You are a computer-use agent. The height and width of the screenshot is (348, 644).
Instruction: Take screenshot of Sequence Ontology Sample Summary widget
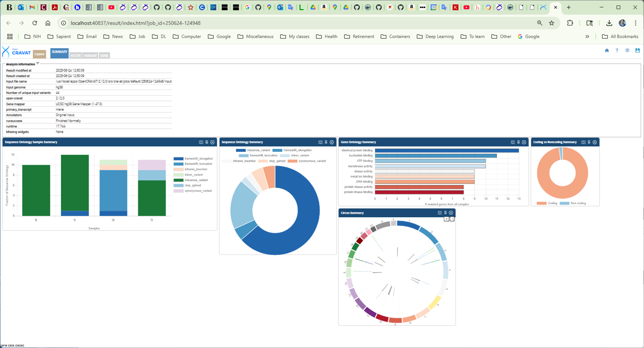(x=201, y=142)
